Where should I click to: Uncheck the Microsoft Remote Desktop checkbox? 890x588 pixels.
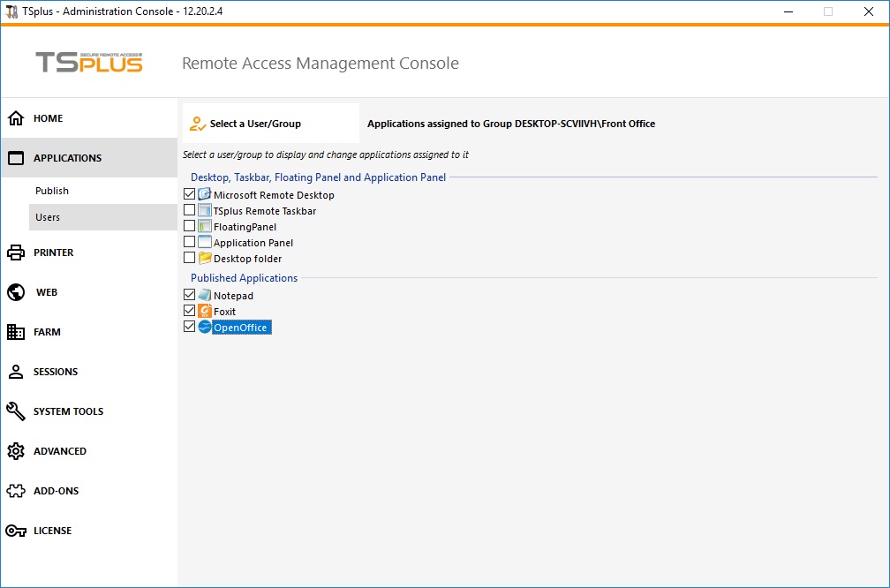point(189,194)
